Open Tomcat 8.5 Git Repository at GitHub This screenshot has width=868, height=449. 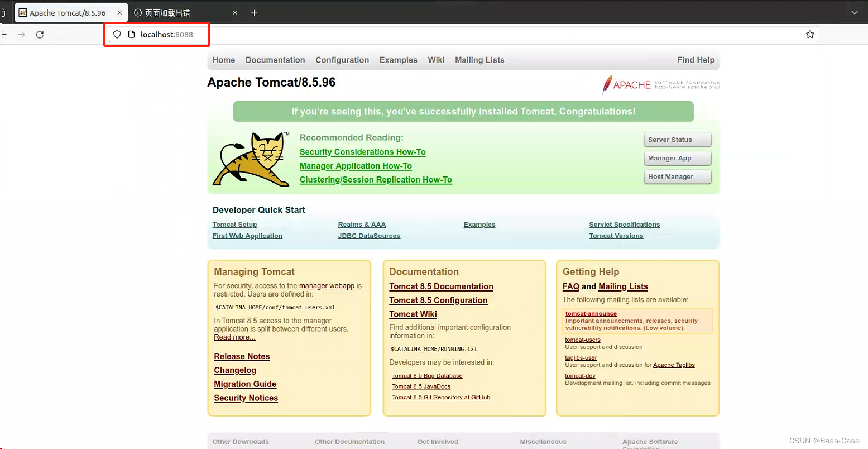pos(441,398)
